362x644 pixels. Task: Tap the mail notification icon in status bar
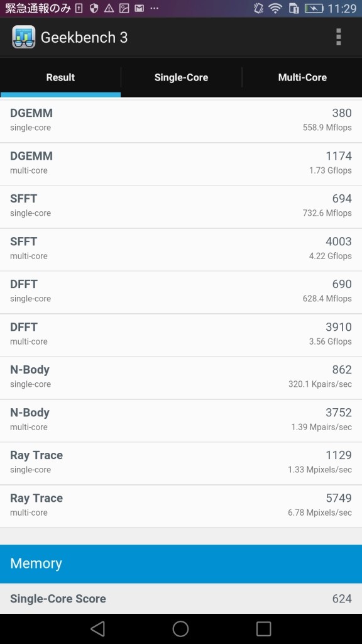[x=140, y=8]
